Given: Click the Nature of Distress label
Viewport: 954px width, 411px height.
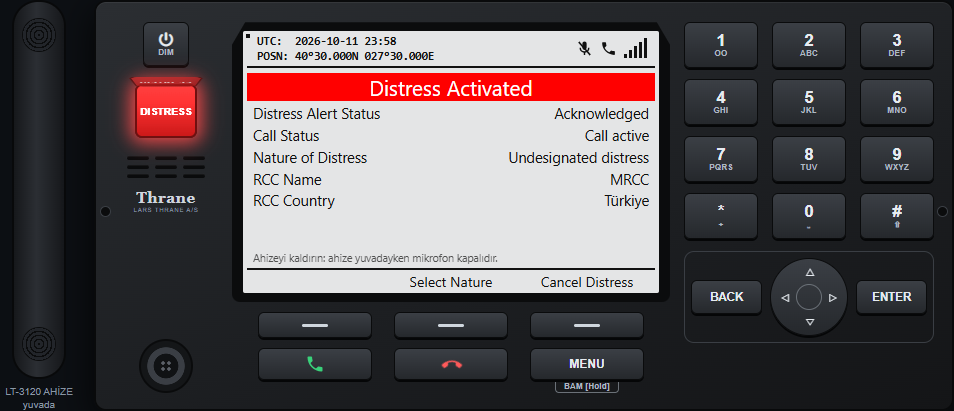Looking at the screenshot, I should click(310, 158).
